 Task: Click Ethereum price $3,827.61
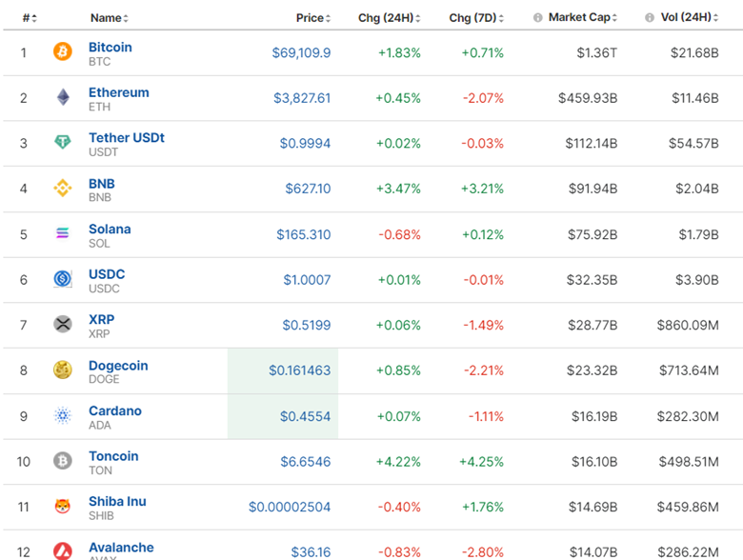click(302, 98)
